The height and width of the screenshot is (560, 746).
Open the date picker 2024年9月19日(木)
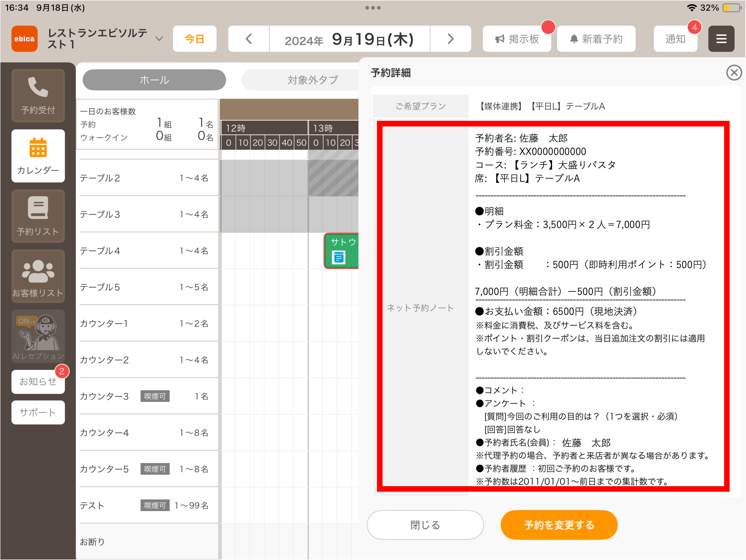point(350,39)
